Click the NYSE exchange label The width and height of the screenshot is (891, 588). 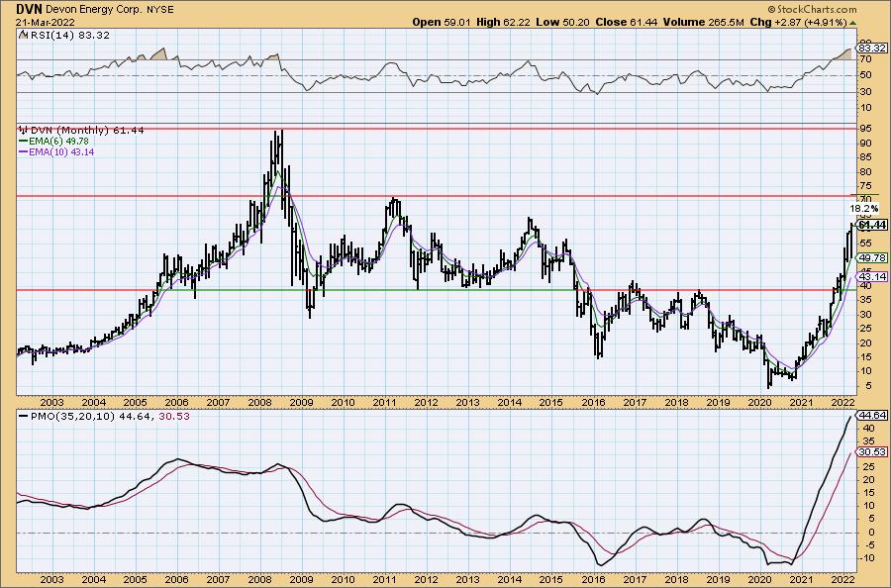point(158,10)
